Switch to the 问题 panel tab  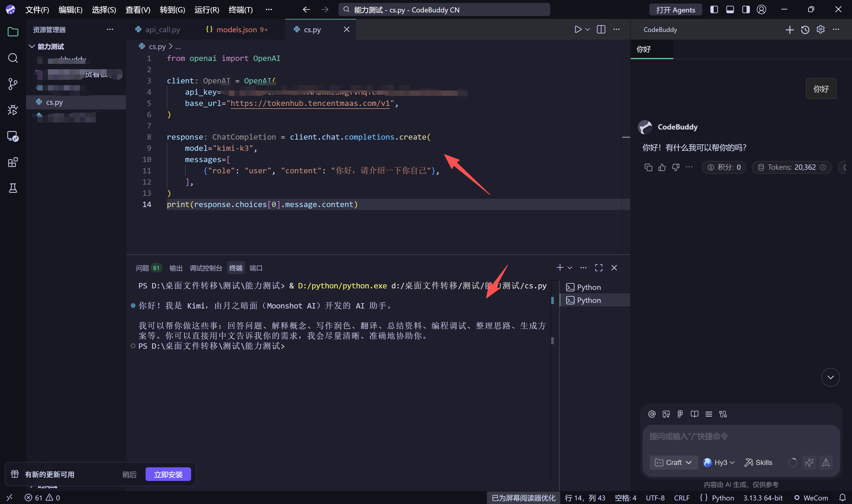pyautogui.click(x=149, y=268)
